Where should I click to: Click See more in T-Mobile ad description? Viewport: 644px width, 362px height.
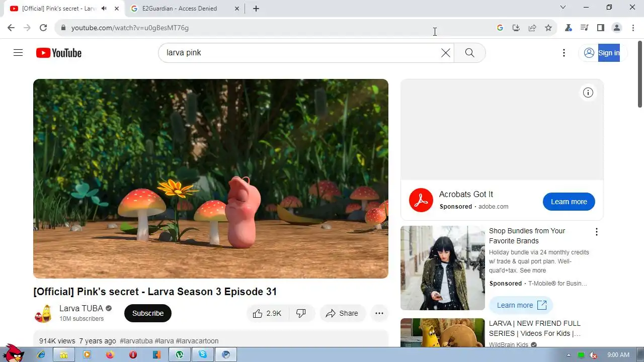(x=533, y=270)
